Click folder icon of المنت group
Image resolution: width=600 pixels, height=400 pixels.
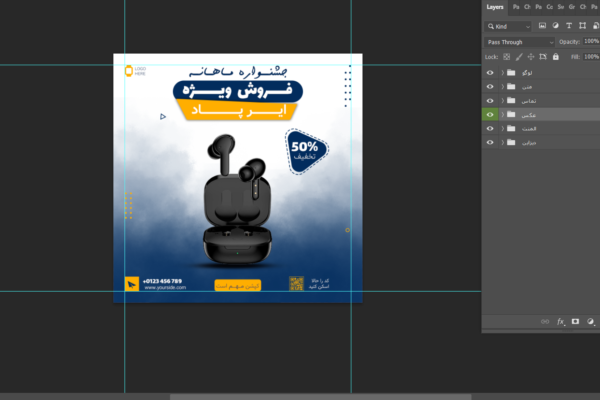click(x=511, y=128)
